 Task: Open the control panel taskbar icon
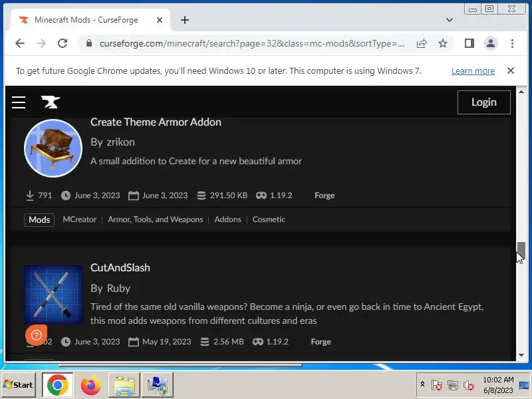tap(158, 385)
